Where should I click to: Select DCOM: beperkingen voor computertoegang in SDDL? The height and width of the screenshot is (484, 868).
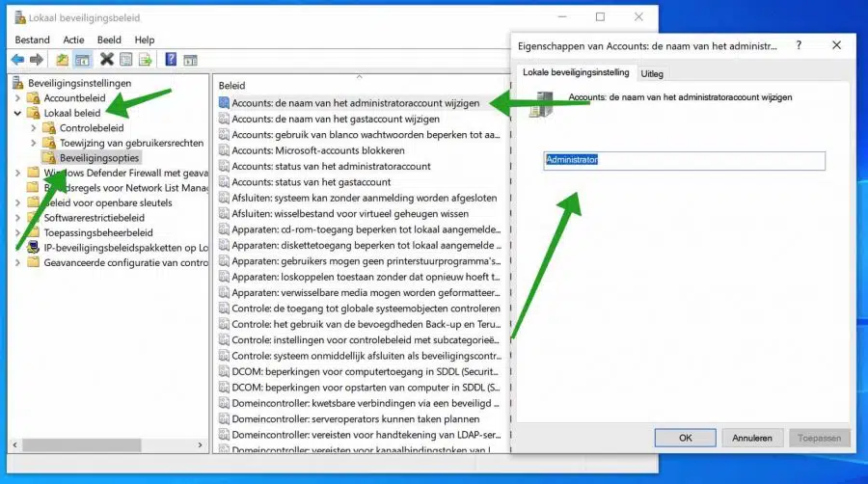pos(365,371)
